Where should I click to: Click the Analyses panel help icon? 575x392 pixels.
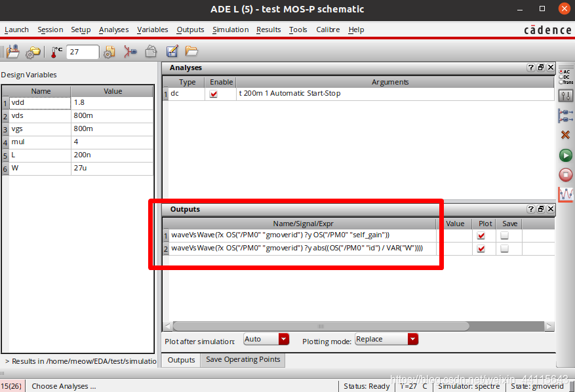pos(530,68)
